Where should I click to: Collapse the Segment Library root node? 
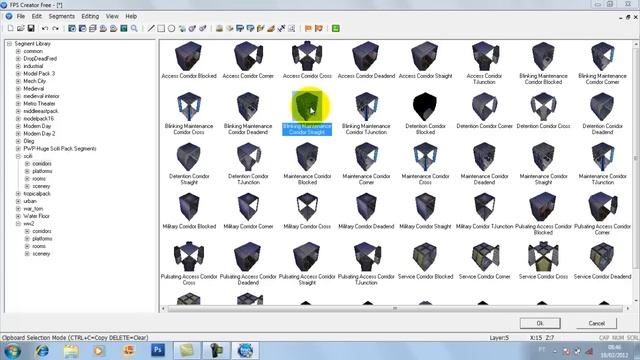click(9, 43)
